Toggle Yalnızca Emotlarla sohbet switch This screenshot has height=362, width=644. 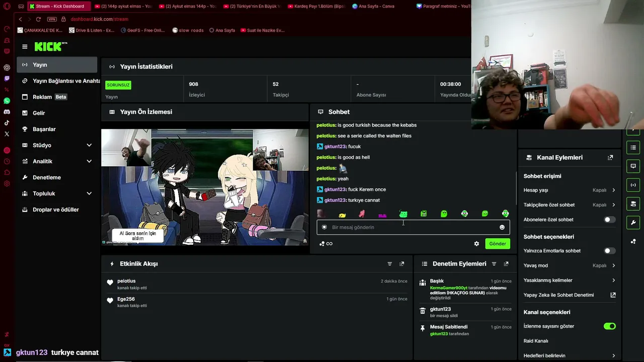click(609, 251)
